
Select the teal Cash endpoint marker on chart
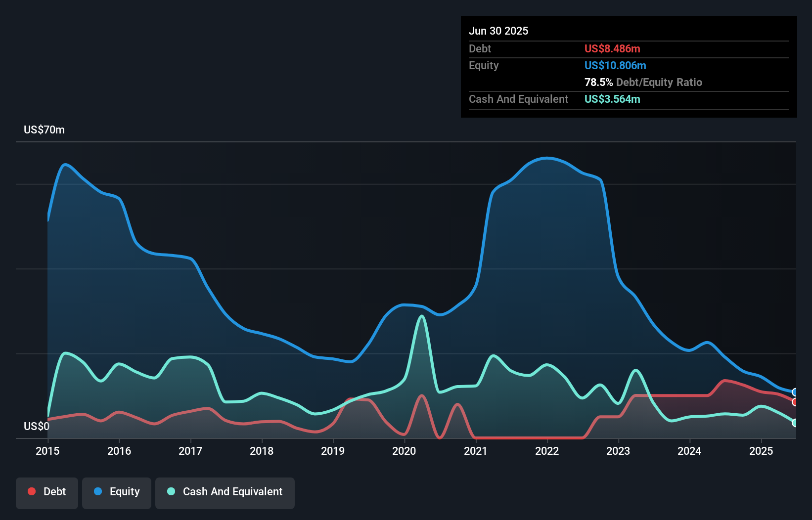(795, 423)
